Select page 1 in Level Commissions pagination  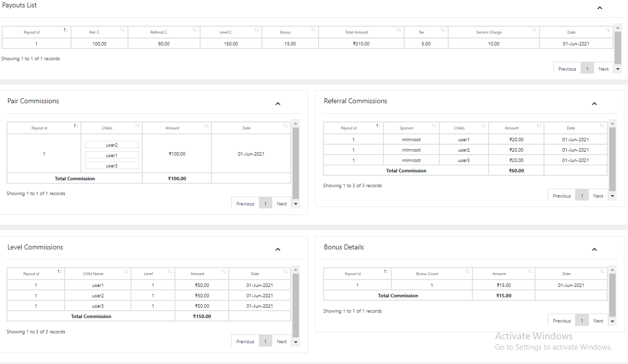(265, 342)
